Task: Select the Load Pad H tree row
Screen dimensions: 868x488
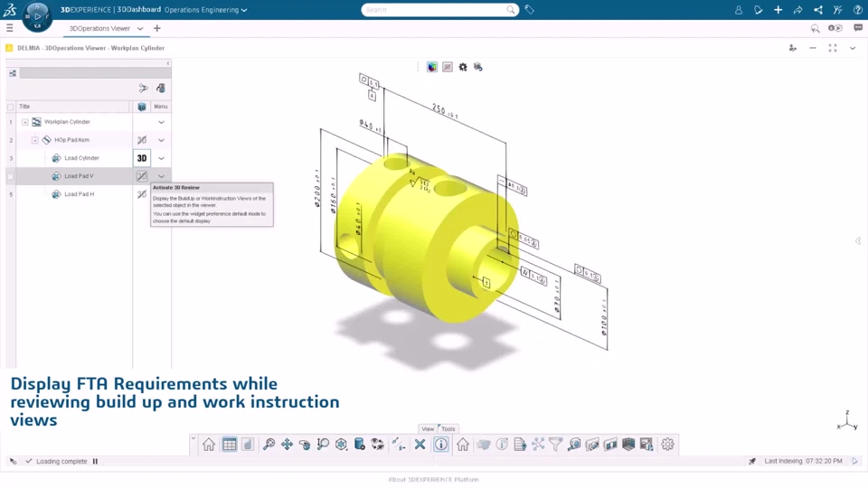Action: pos(80,194)
